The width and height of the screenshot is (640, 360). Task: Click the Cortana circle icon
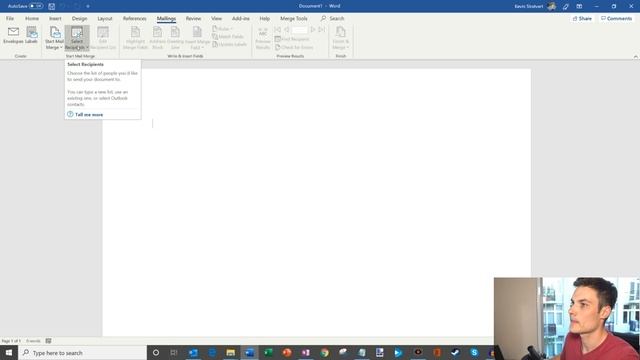point(156,353)
